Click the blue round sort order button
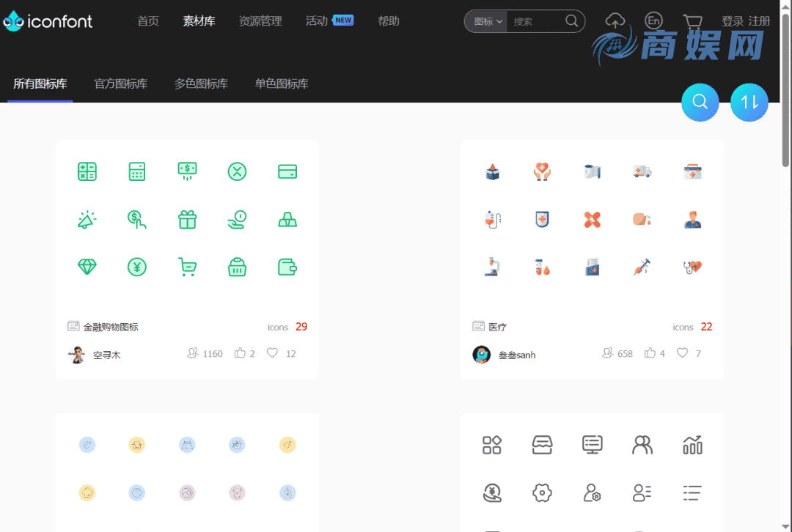792x532 pixels. pyautogui.click(x=749, y=102)
